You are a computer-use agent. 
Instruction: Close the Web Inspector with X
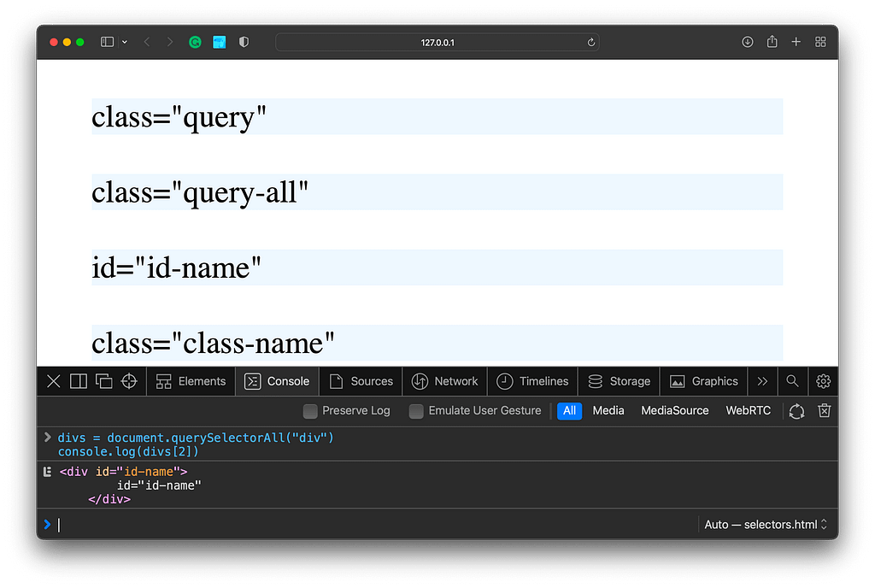(54, 381)
